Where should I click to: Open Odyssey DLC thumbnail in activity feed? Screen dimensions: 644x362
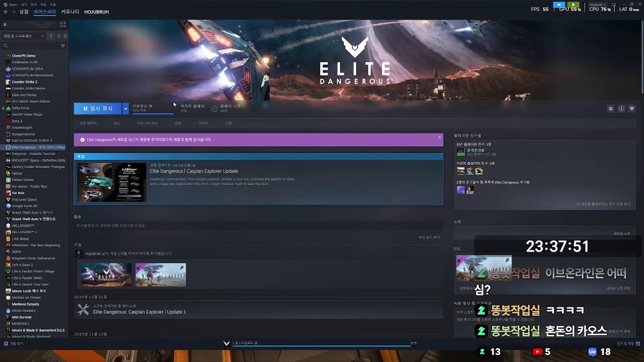coord(160,275)
